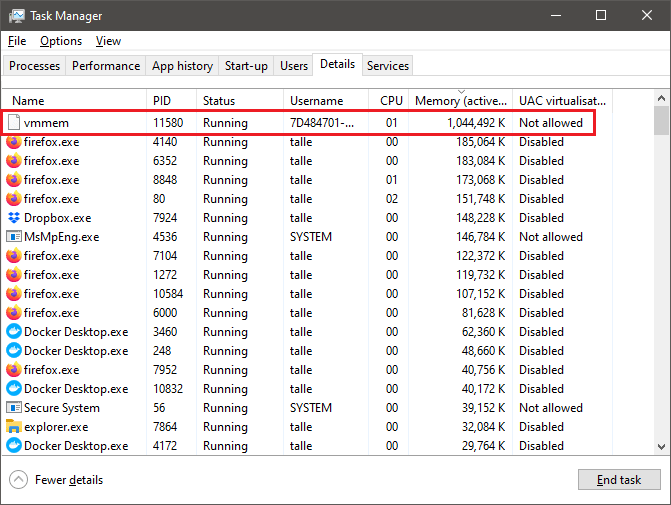Select the Dropbox.exe process name
Viewport: 671px width, 505px height.
pyautogui.click(x=57, y=218)
